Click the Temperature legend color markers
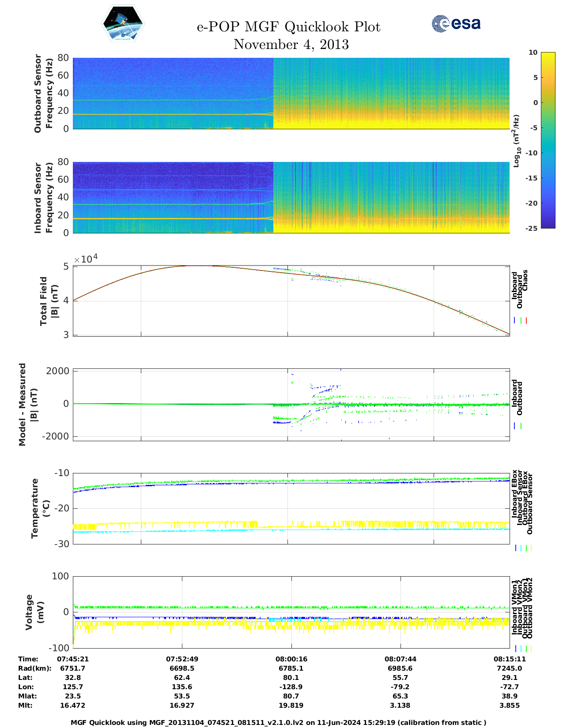The width and height of the screenshot is (563, 728). point(523,548)
